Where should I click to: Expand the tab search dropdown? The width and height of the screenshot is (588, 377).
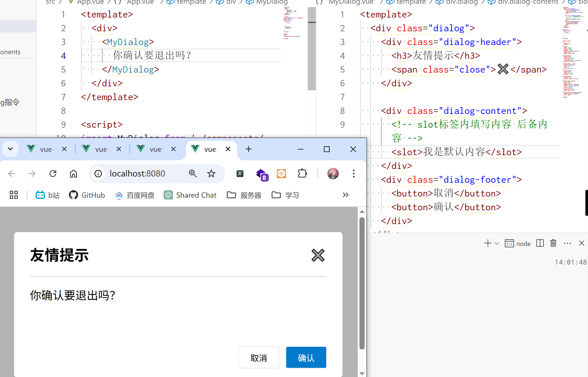tap(10, 149)
